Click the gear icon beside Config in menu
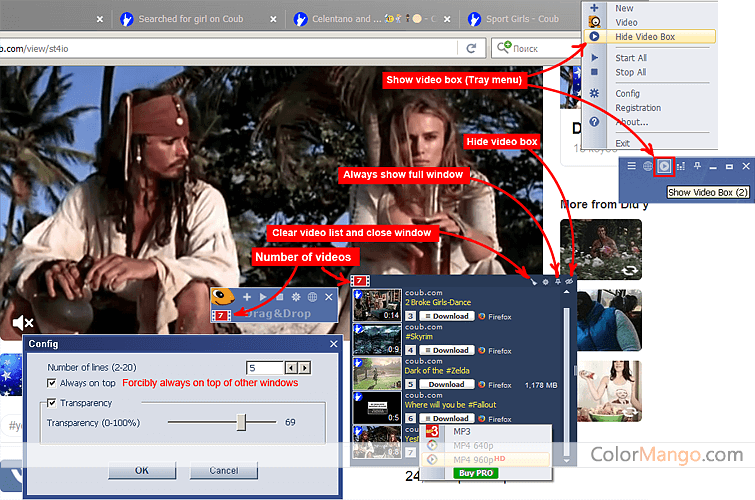This screenshot has width=755, height=500. coord(595,93)
